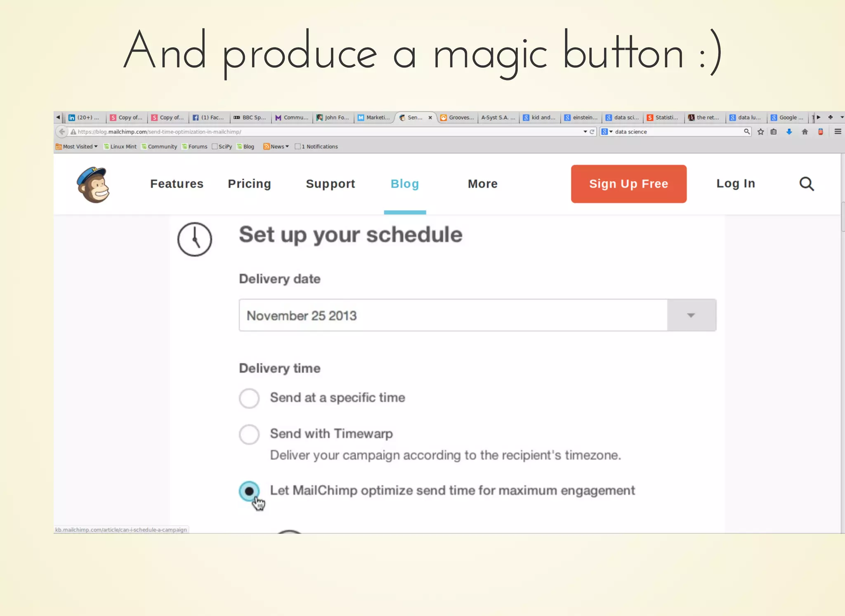Open the Firefox hamburger menu
Screen dimensions: 845x616
(x=838, y=132)
